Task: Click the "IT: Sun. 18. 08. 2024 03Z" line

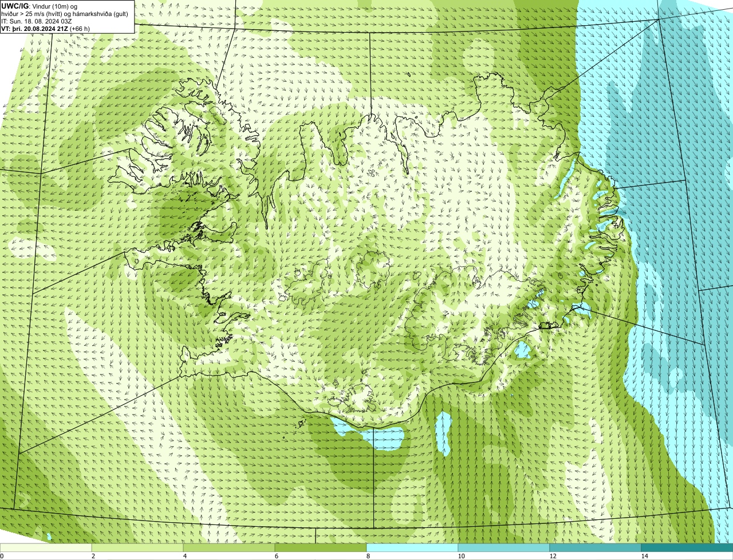Action: coord(37,21)
